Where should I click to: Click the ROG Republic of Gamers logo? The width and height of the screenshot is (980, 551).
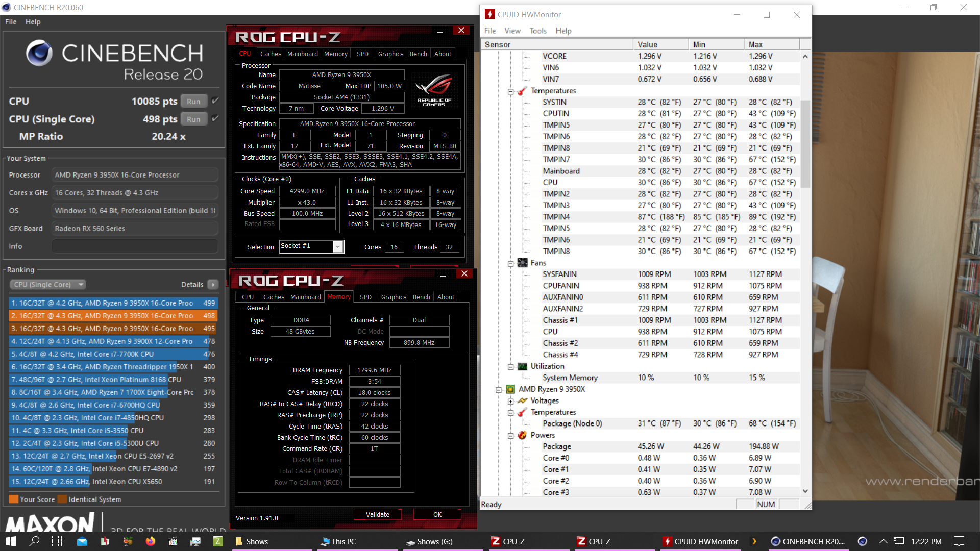click(x=434, y=90)
